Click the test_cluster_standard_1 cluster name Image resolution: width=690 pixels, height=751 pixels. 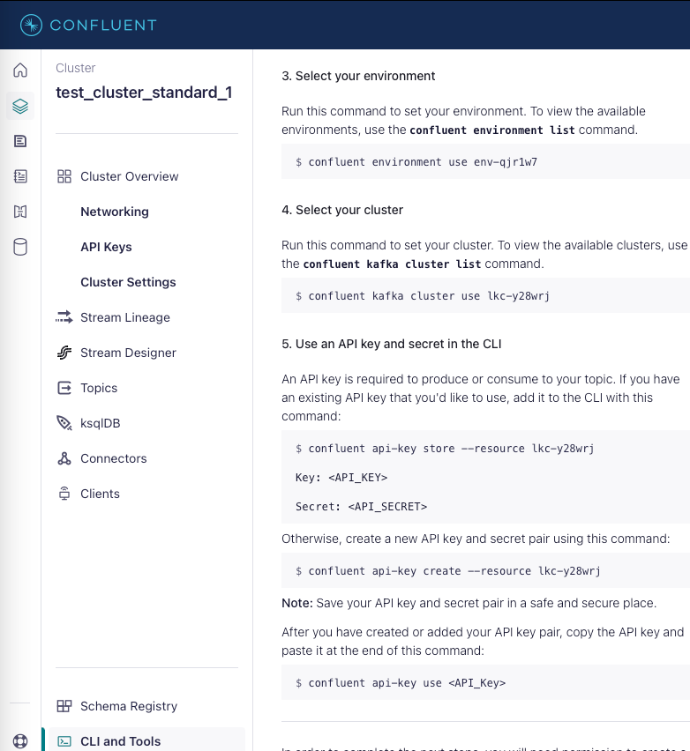144,92
